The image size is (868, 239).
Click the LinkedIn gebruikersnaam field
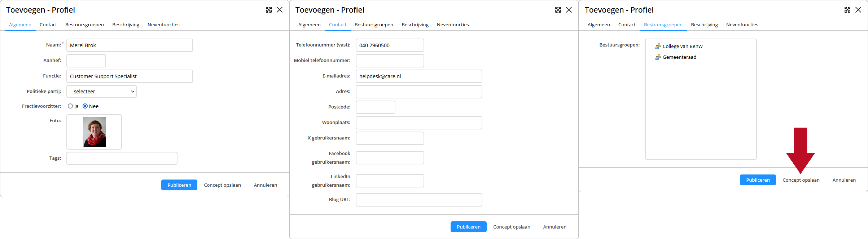click(390, 181)
